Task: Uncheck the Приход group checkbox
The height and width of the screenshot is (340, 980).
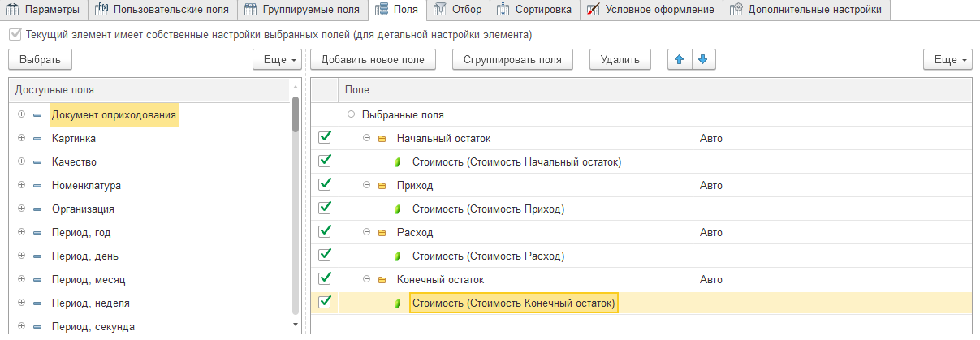Action: coord(325,185)
